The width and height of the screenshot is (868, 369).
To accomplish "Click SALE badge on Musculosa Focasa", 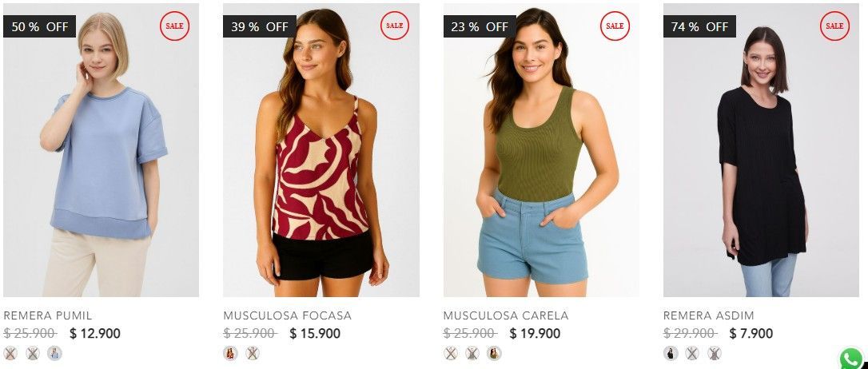I will pos(394,26).
